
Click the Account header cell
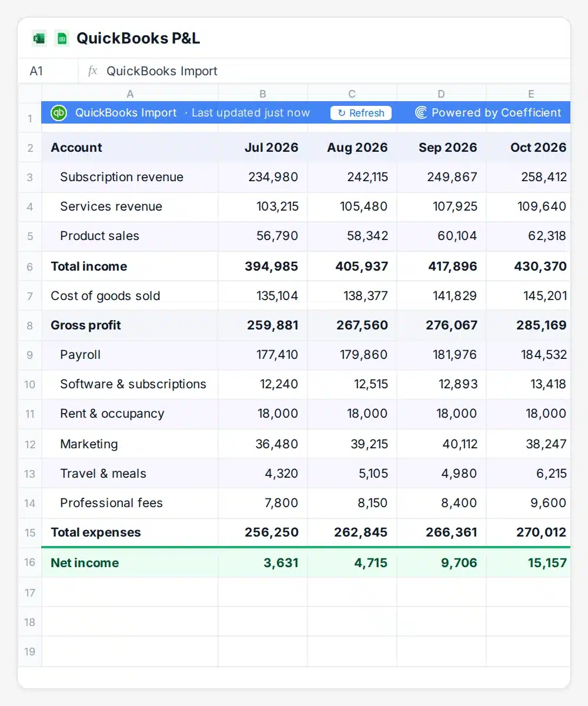tap(130, 148)
